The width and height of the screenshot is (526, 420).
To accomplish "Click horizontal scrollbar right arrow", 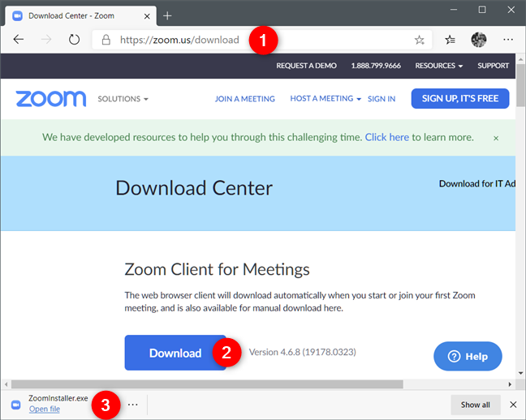I will 510,384.
